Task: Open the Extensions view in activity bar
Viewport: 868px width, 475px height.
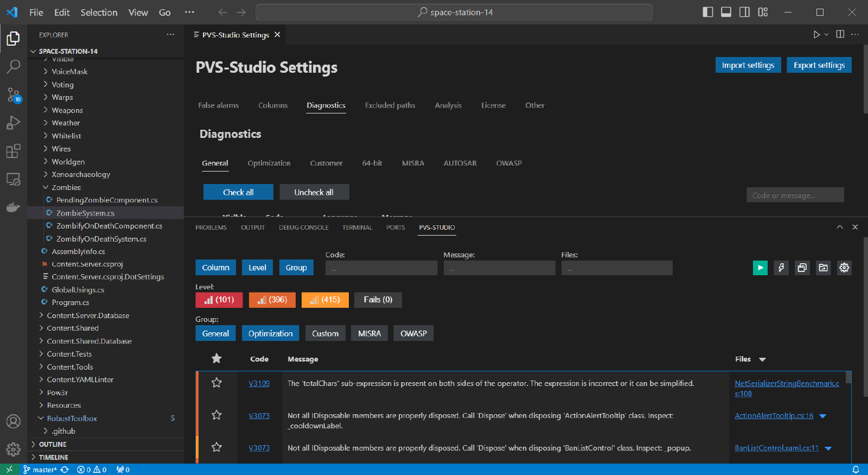Action: point(14,151)
